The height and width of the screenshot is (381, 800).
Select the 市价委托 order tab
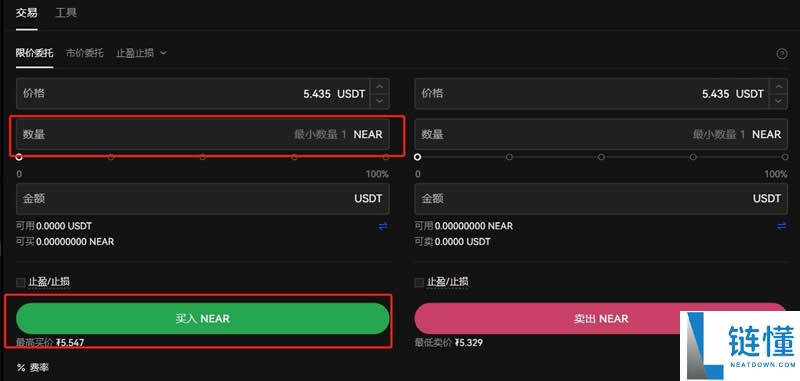(x=85, y=53)
